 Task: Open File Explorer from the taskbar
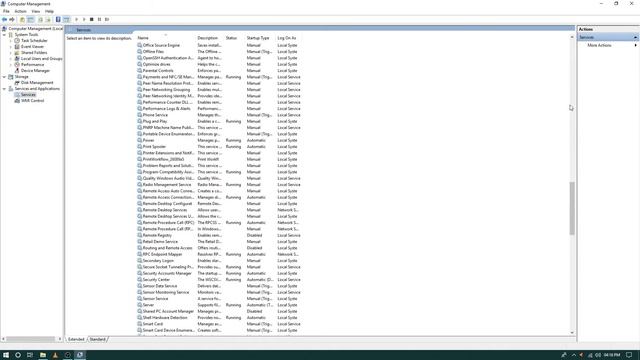pos(42,355)
